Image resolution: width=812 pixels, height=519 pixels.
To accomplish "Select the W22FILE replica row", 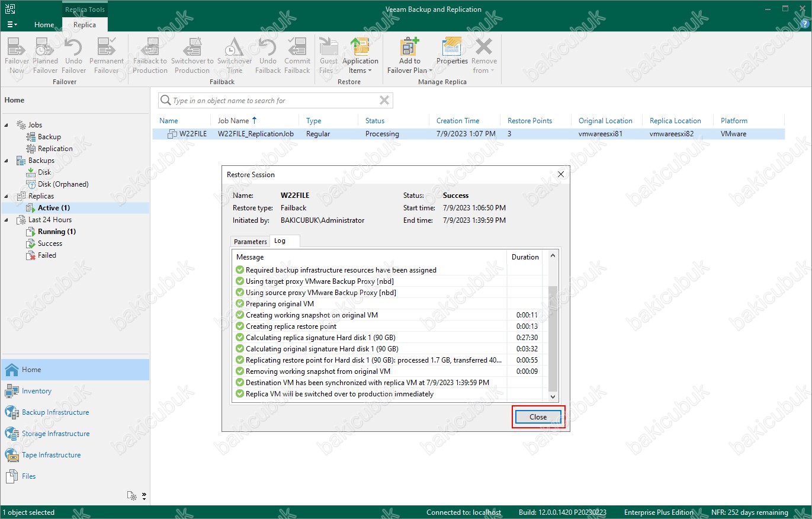I will [468, 134].
